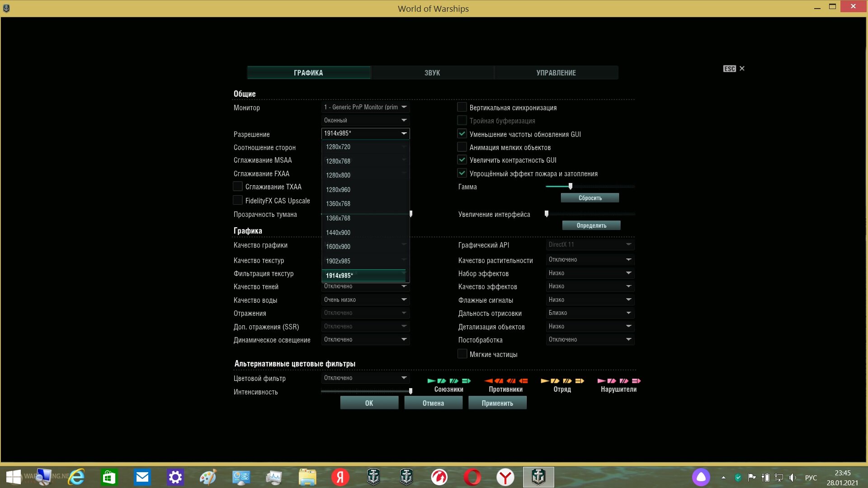Launch Paint from the taskbar
The width and height of the screenshot is (868, 488).
click(x=208, y=477)
